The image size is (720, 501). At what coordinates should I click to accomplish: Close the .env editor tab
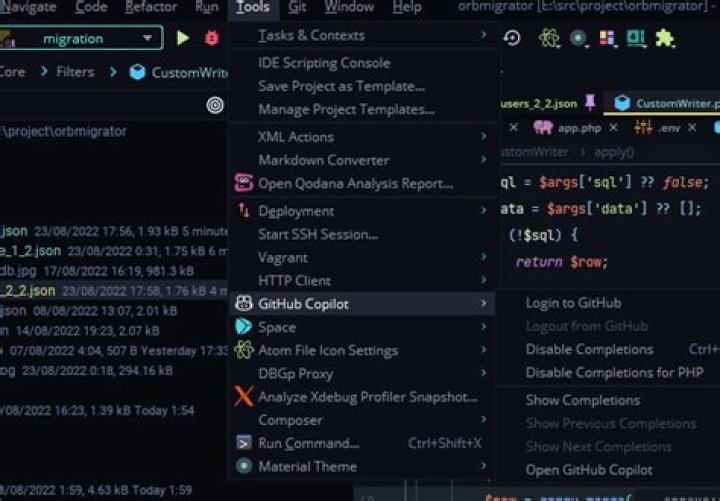[x=692, y=127]
